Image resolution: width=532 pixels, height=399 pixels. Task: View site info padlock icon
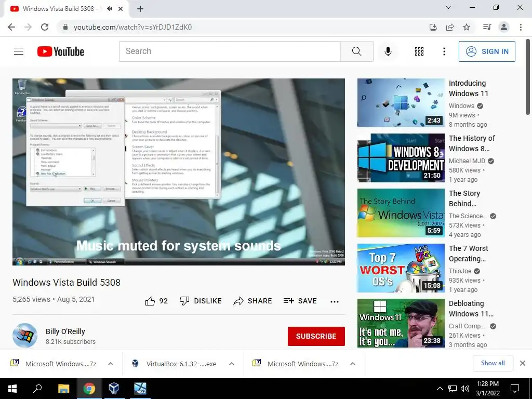point(65,27)
